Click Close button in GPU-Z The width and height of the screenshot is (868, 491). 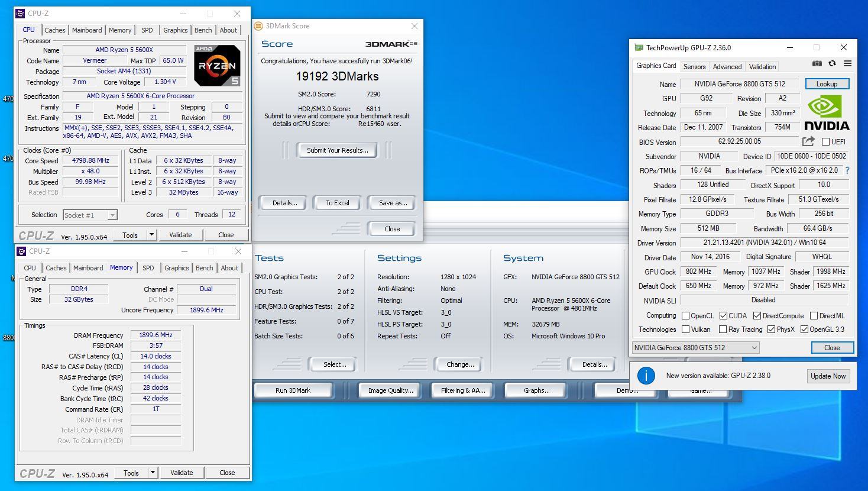(x=832, y=348)
